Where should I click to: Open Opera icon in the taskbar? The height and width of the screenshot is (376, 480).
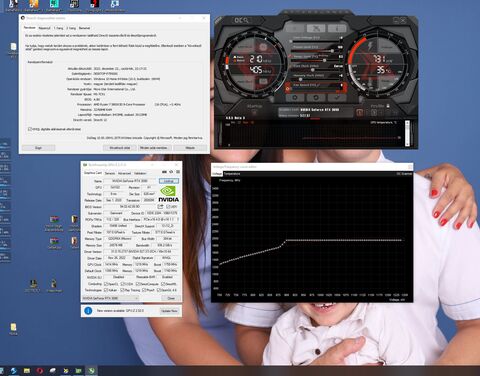click(40, 370)
